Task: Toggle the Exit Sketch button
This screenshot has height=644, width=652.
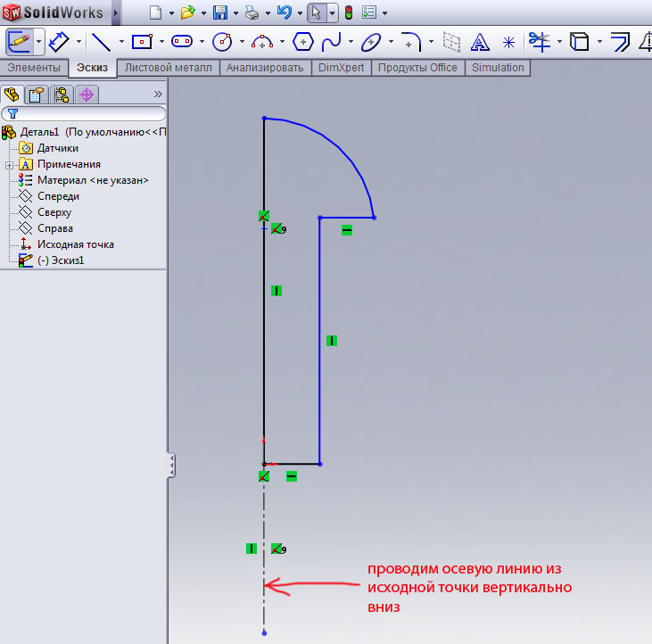Action: pos(19,41)
